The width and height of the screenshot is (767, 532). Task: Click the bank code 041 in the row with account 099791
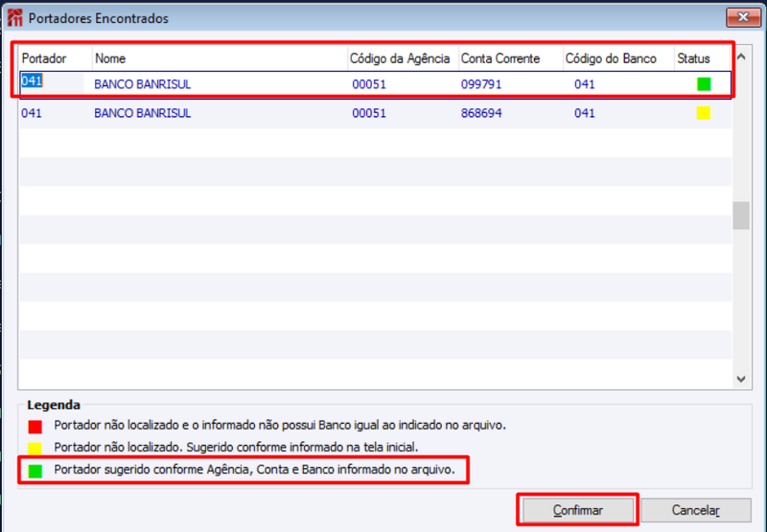(x=585, y=84)
